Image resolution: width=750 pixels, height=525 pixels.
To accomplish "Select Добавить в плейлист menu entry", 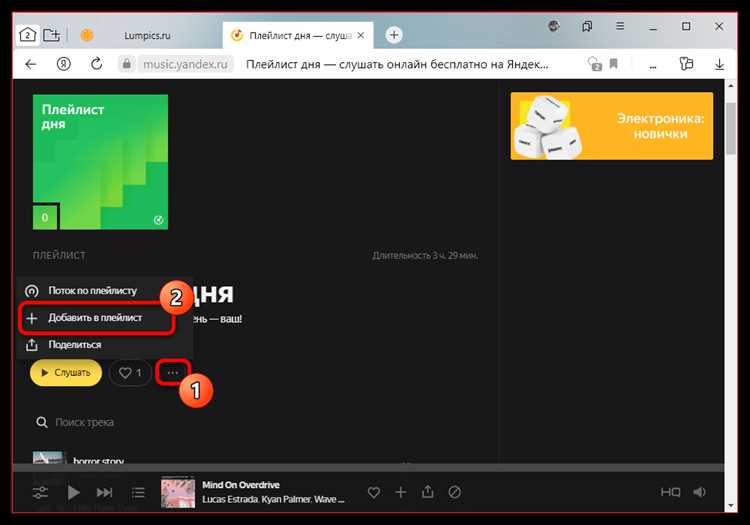I will (95, 318).
